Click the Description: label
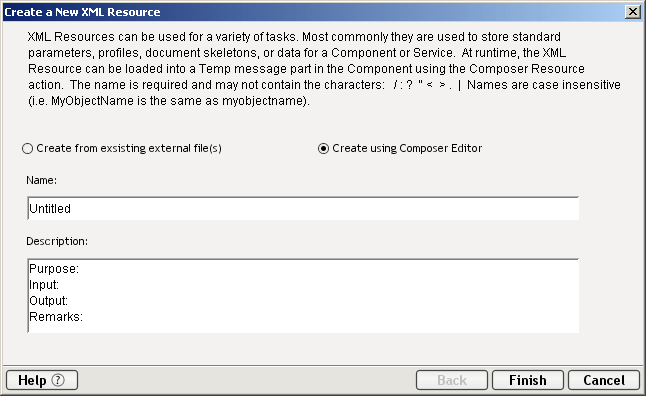The image size is (646, 396). pyautogui.click(x=57, y=241)
